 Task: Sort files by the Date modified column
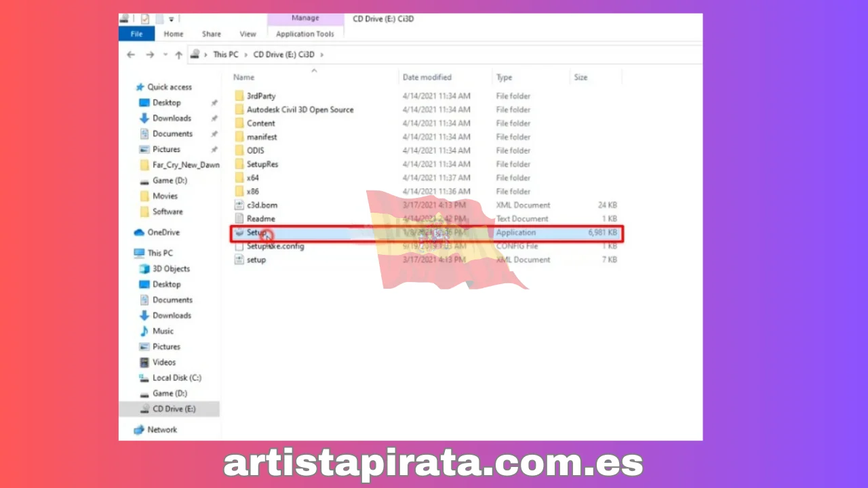427,77
